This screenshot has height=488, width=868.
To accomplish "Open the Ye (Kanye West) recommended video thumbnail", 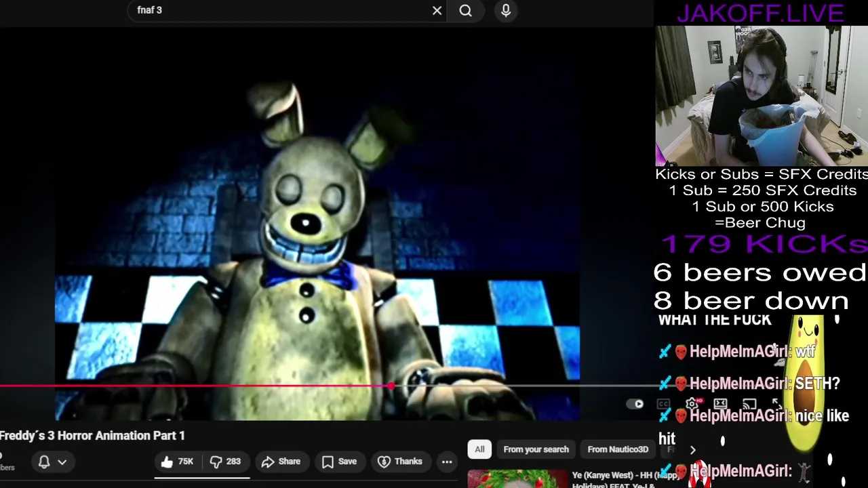I will 518,479.
